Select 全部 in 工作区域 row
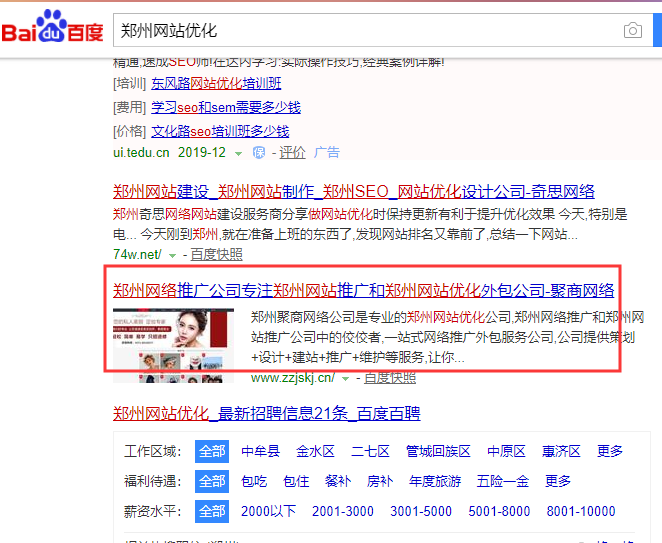The height and width of the screenshot is (543, 662). click(212, 451)
